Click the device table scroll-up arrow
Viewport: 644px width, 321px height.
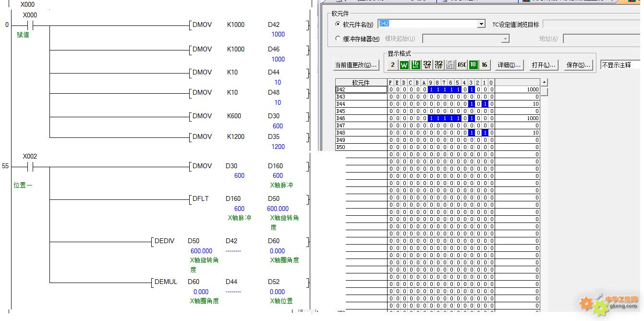(x=544, y=82)
